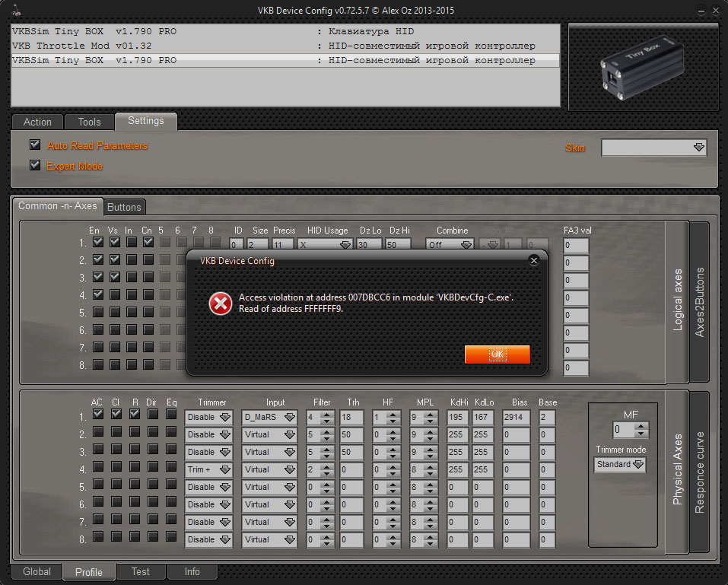Click HF stepper for physical axis 1
Screen dimensions: 728x585
[x=393, y=418]
